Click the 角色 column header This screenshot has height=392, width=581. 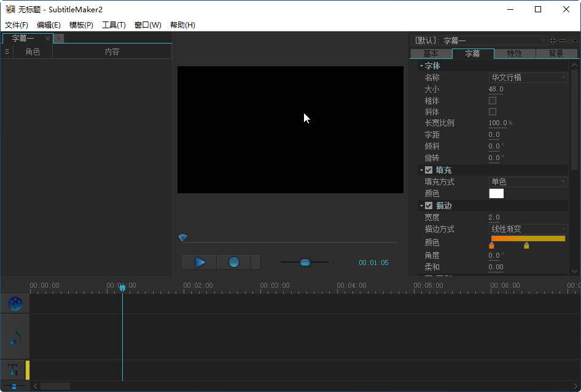pos(33,52)
